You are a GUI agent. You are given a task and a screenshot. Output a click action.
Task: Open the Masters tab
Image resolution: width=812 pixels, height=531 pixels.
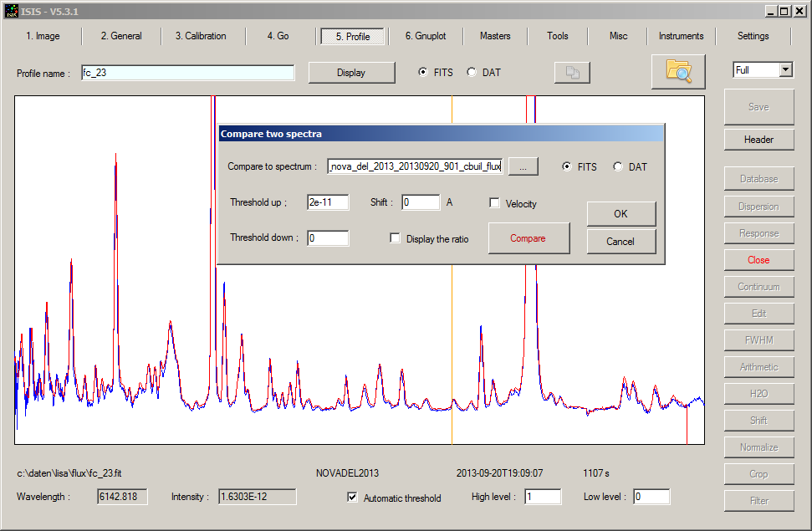495,36
